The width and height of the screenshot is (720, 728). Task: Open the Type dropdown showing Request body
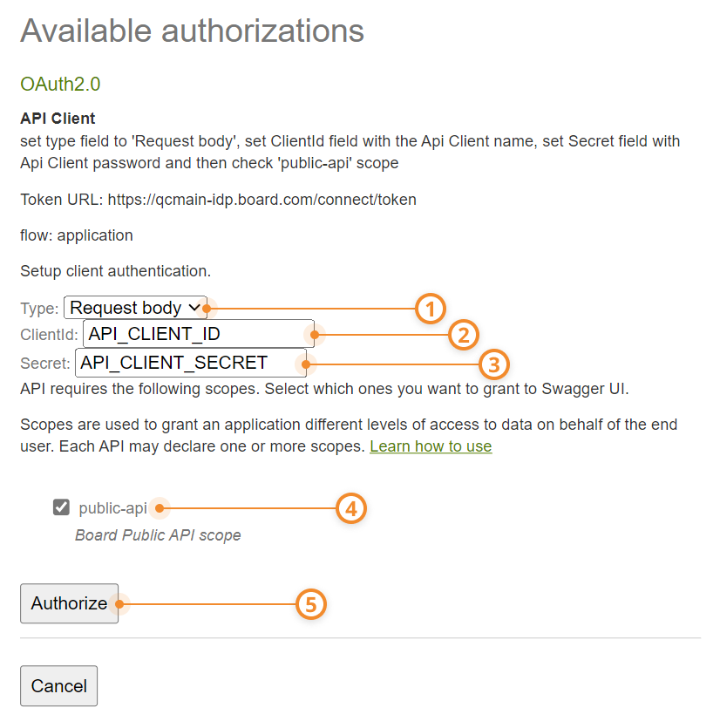click(x=135, y=308)
